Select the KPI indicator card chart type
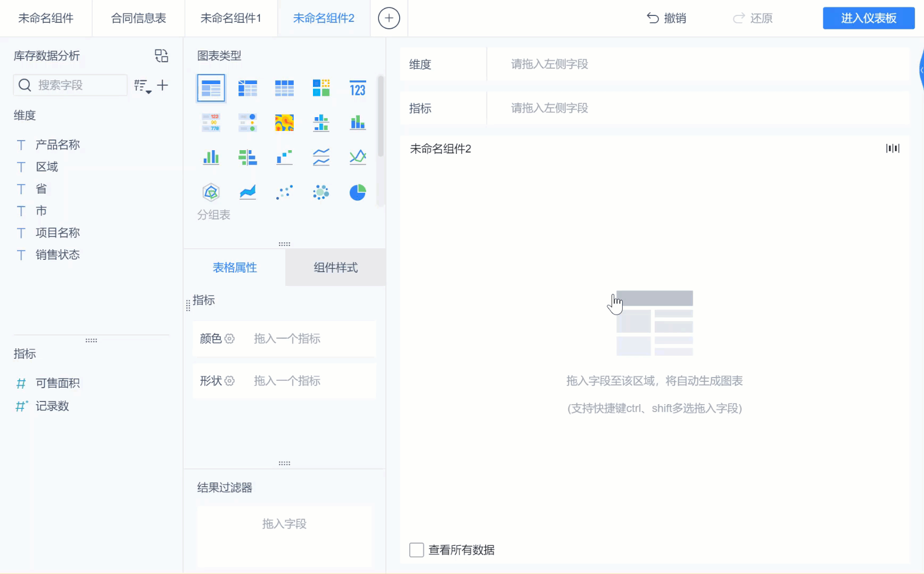The height and width of the screenshot is (574, 924). [x=357, y=88]
